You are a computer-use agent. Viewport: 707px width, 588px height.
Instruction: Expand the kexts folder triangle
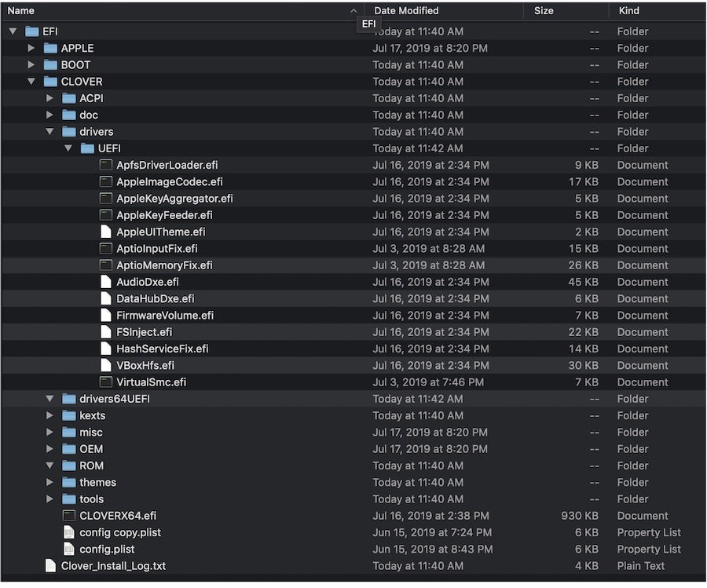[x=49, y=415]
